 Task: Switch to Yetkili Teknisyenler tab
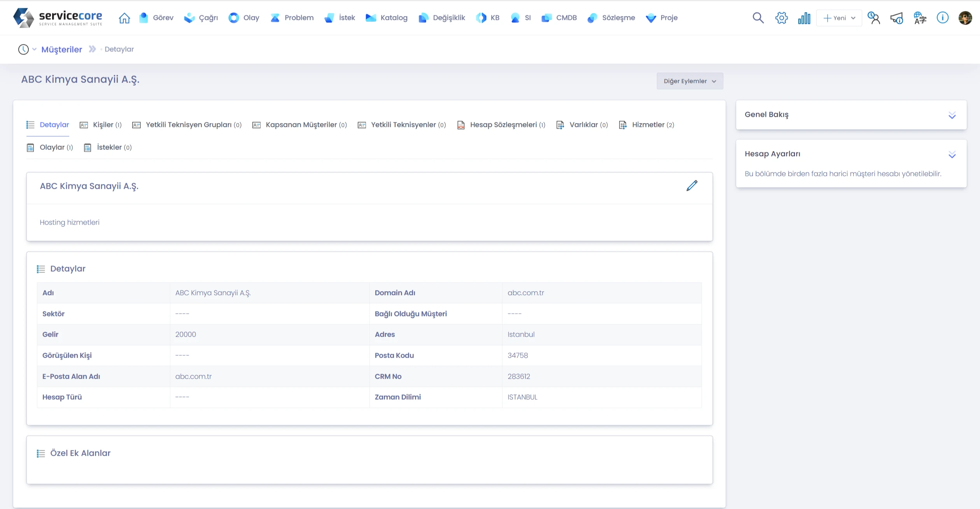click(402, 125)
